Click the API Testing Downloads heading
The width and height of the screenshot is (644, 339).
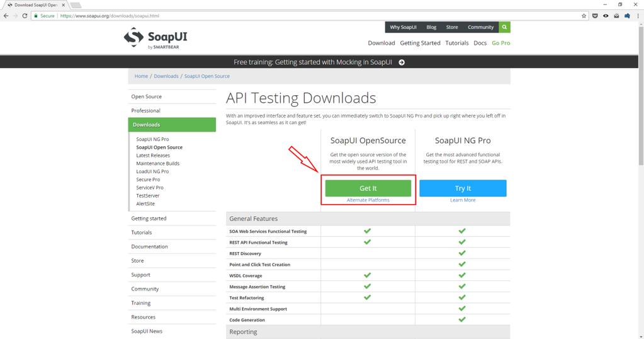click(x=301, y=98)
